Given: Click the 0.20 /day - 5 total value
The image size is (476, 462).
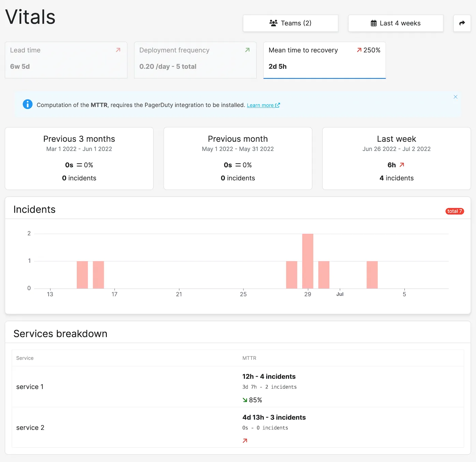Looking at the screenshot, I should tap(168, 66).
